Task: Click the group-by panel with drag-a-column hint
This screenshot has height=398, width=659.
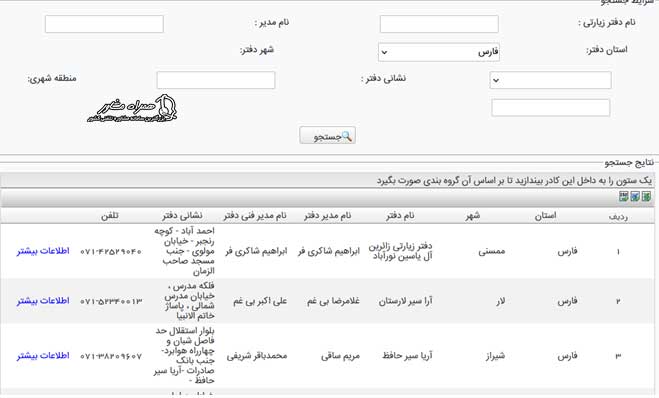Action: point(327,180)
